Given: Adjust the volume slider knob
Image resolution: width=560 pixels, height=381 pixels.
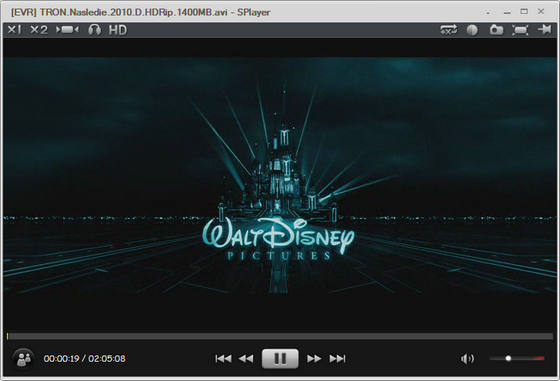Looking at the screenshot, I should point(508,358).
